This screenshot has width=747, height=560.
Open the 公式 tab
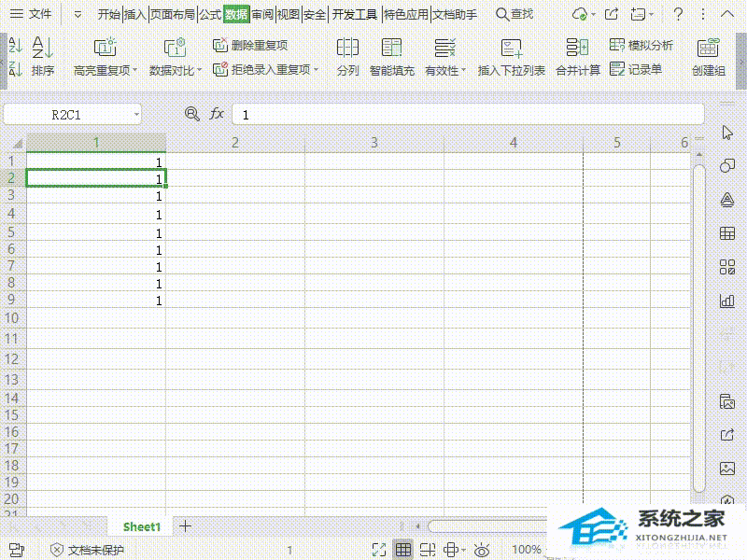tap(210, 14)
